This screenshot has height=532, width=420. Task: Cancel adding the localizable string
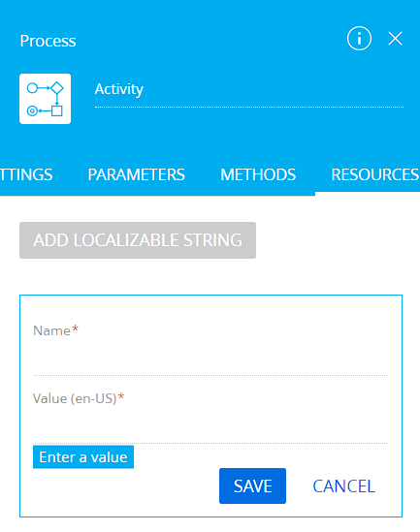(x=343, y=486)
